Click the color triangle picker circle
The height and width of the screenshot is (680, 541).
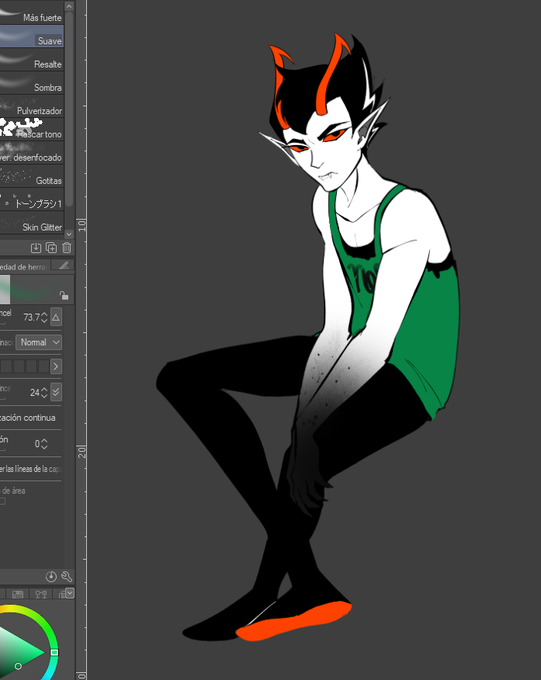pyautogui.click(x=18, y=666)
